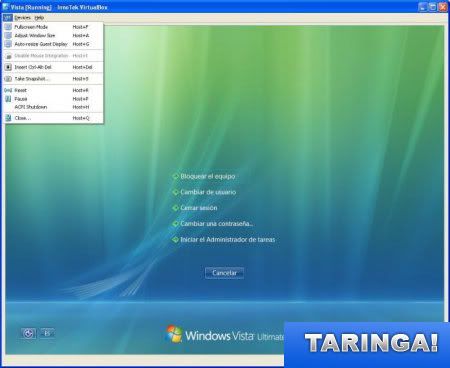Click the Close... exit icon in the menu

(x=8, y=118)
